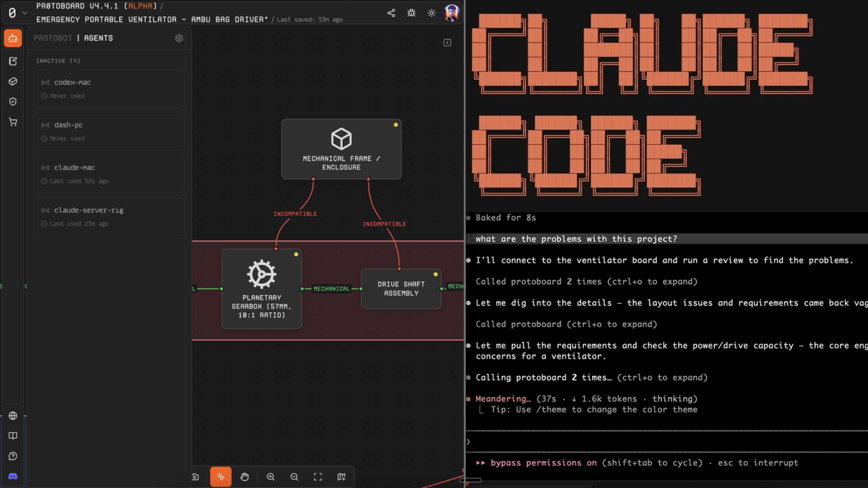Screen dimensions: 868x488
Task: Click the bug report icon
Action: pos(411,13)
